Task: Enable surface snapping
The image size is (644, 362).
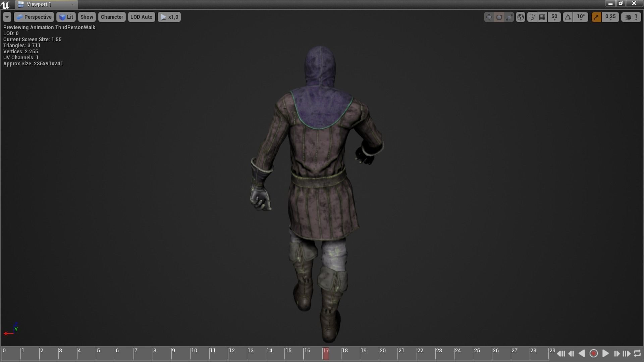Action: 532,17
